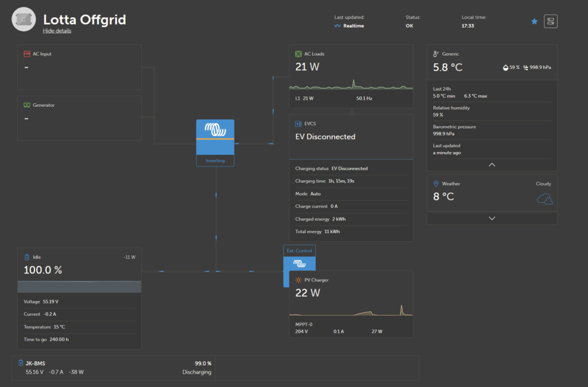Click the Lotta Offgrid installation thumbnail
Image resolution: width=588 pixels, height=387 pixels.
coord(24,20)
